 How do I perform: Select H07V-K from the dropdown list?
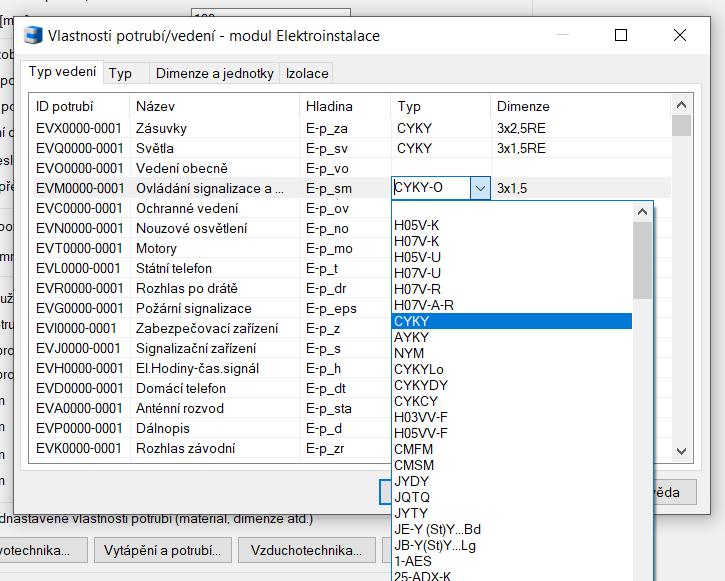pos(511,241)
